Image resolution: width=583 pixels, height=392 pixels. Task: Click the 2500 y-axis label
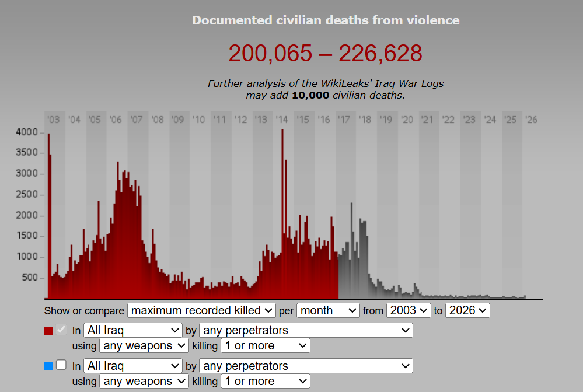point(27,194)
